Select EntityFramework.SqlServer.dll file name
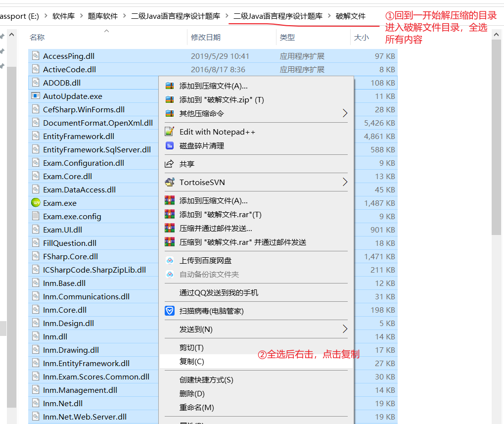504x424 pixels. pyautogui.click(x=97, y=149)
